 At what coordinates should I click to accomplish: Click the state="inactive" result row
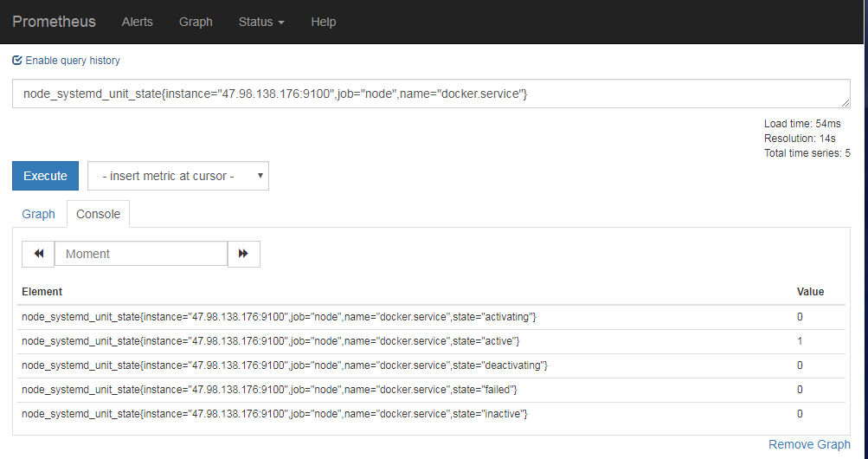point(274,414)
